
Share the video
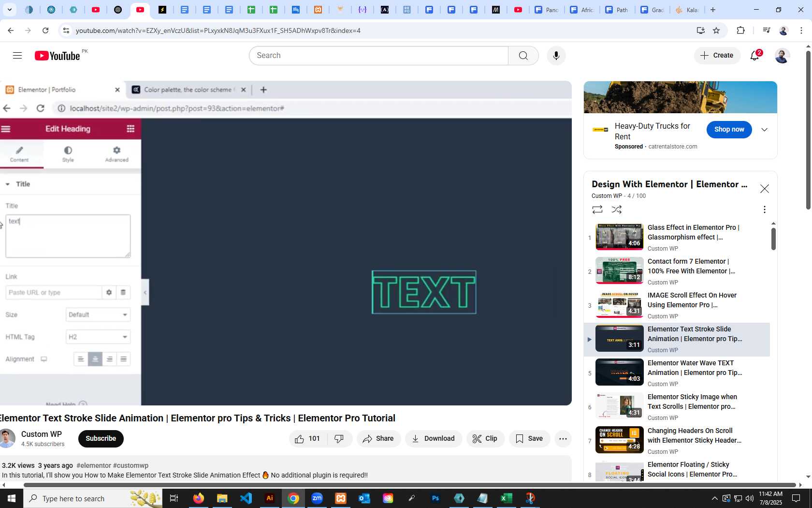378,439
